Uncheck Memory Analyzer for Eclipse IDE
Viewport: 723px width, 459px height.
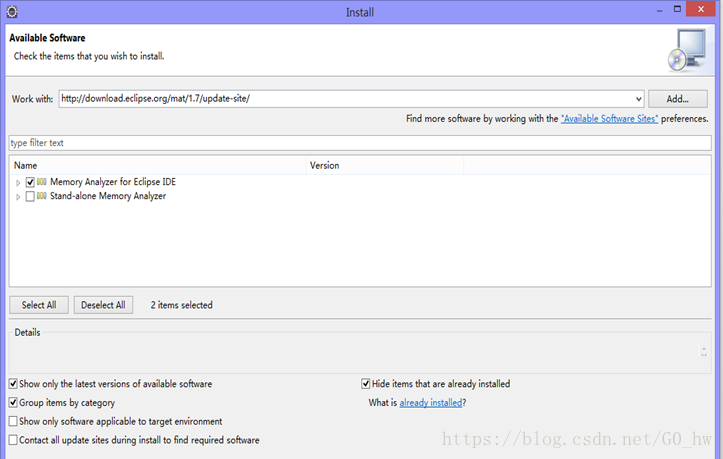(x=30, y=182)
